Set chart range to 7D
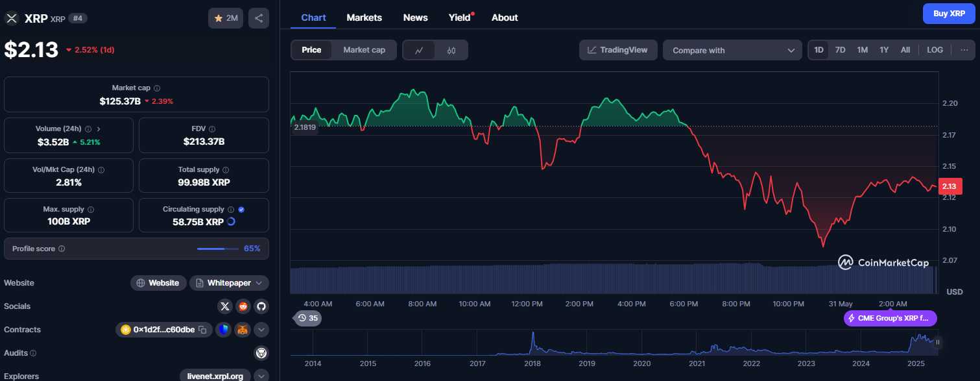Screen dimensions: 980x381 click(840, 50)
